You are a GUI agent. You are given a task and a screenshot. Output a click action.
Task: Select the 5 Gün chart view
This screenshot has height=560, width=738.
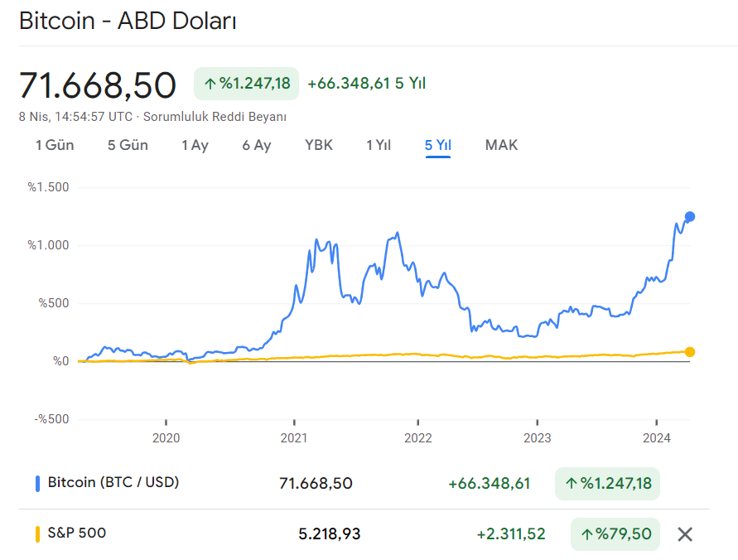(x=127, y=145)
